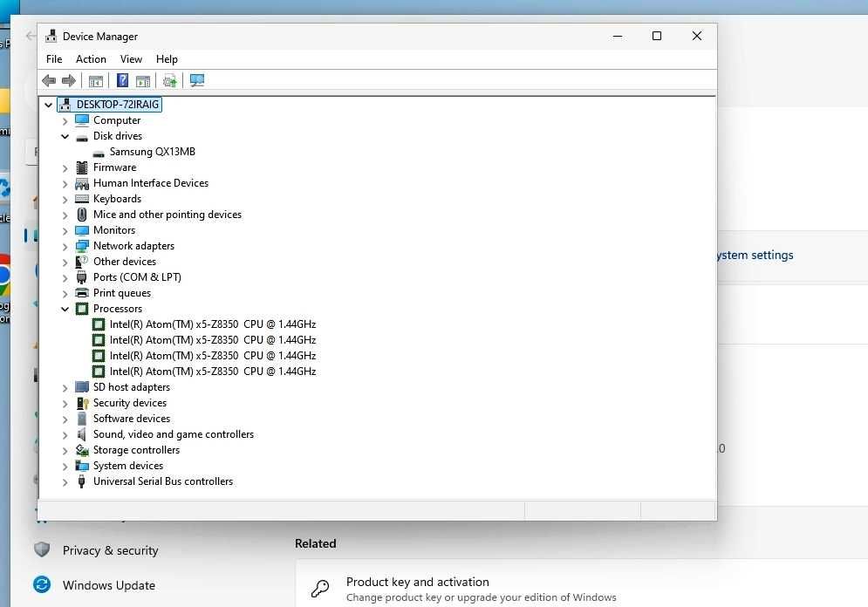Select Mice and other pointing devices label

[167, 215]
